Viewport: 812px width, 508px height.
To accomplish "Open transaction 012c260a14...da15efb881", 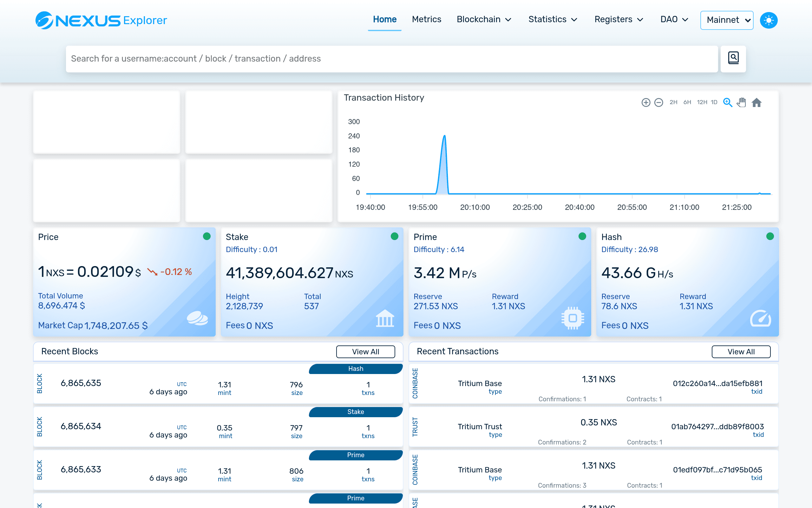I will pos(717,383).
